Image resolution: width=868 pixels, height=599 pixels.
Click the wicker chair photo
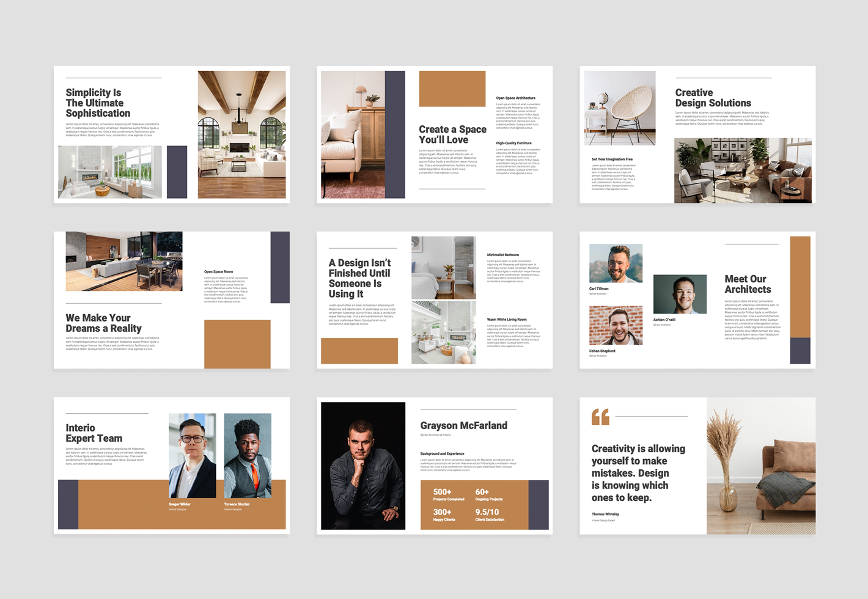point(619,108)
